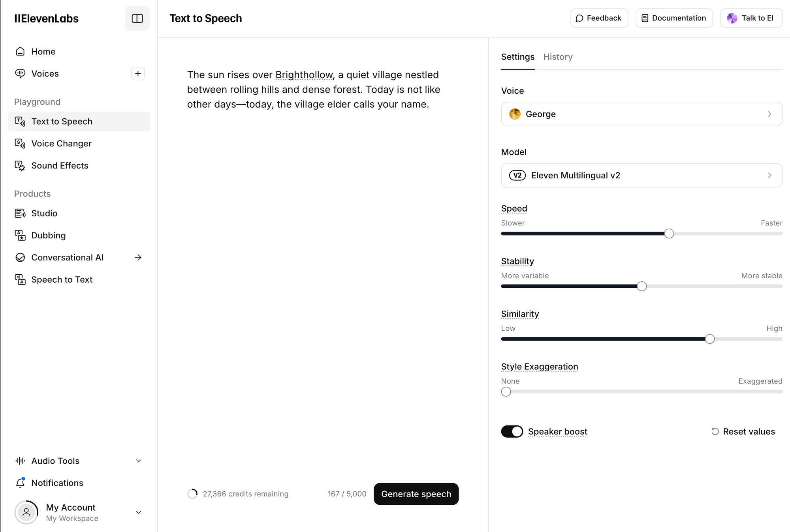Click Reset values button
Viewport: 790px width, 532px height.
(x=743, y=431)
